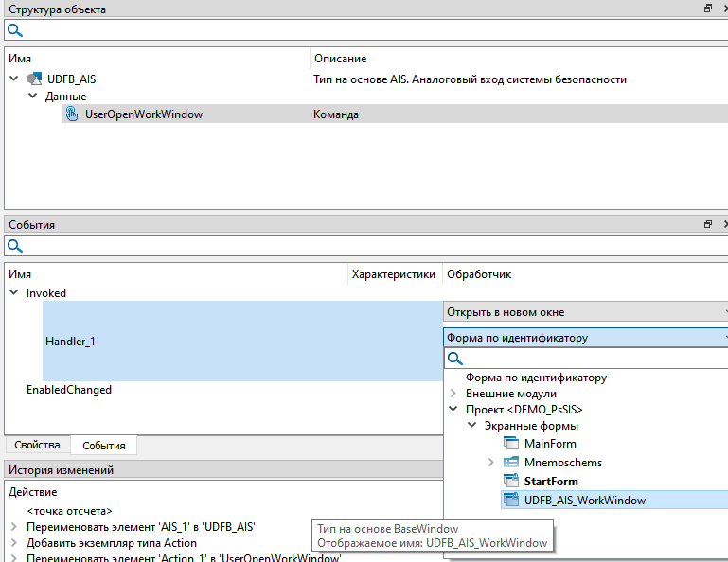Screen dimensions: 728x562
Task: Click search icon in object structure panel
Action: click(x=15, y=31)
